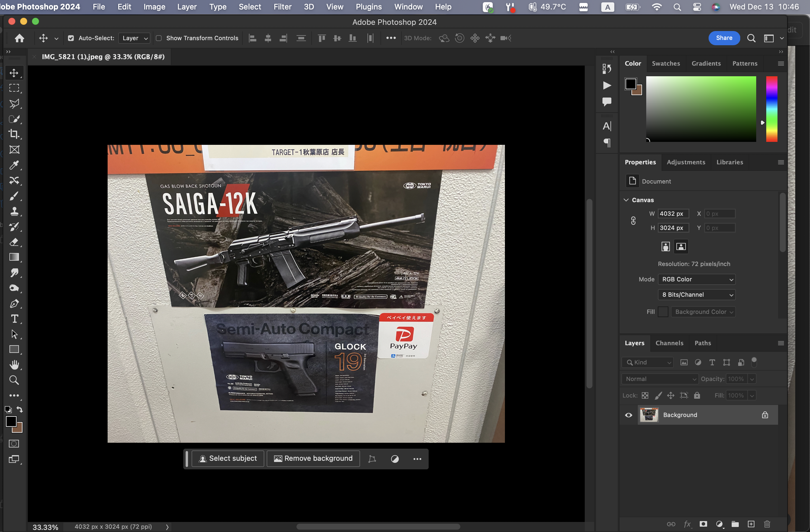Disable the Auto-Select checkbox
This screenshot has width=810, height=532.
coord(71,38)
